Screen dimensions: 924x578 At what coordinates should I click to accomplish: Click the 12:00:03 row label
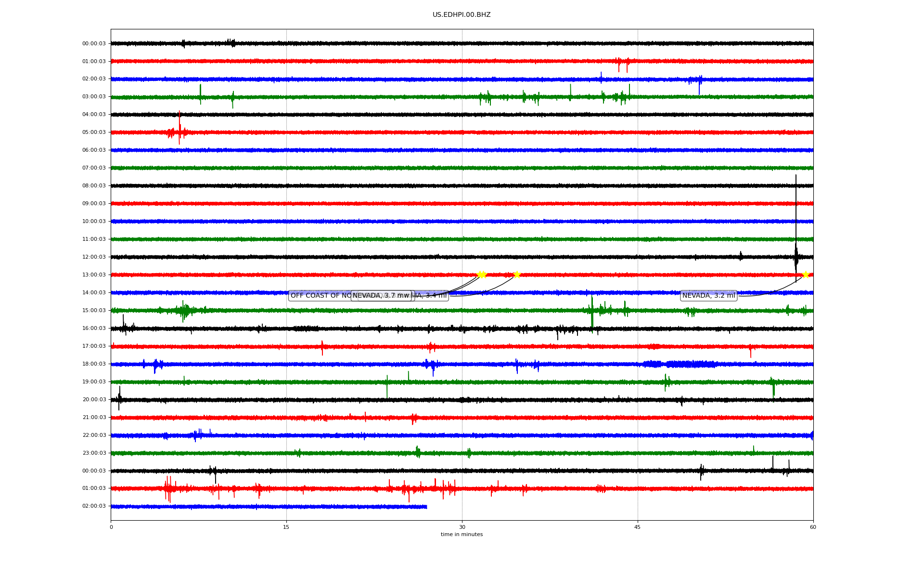tap(94, 257)
